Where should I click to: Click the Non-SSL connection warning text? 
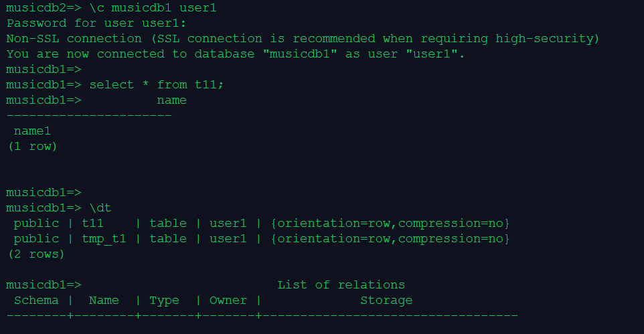point(303,38)
